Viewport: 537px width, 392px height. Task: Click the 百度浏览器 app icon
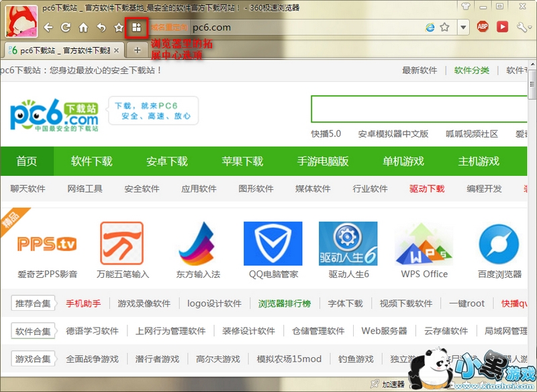coord(499,244)
